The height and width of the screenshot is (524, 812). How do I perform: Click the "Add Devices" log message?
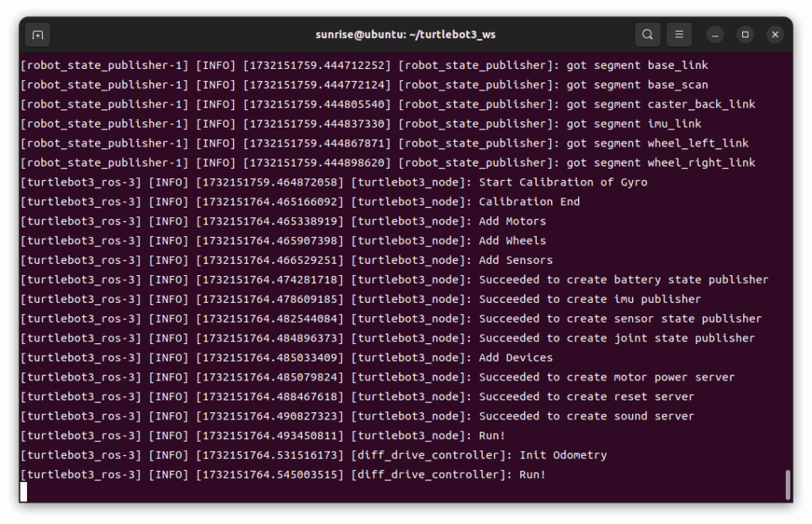515,358
